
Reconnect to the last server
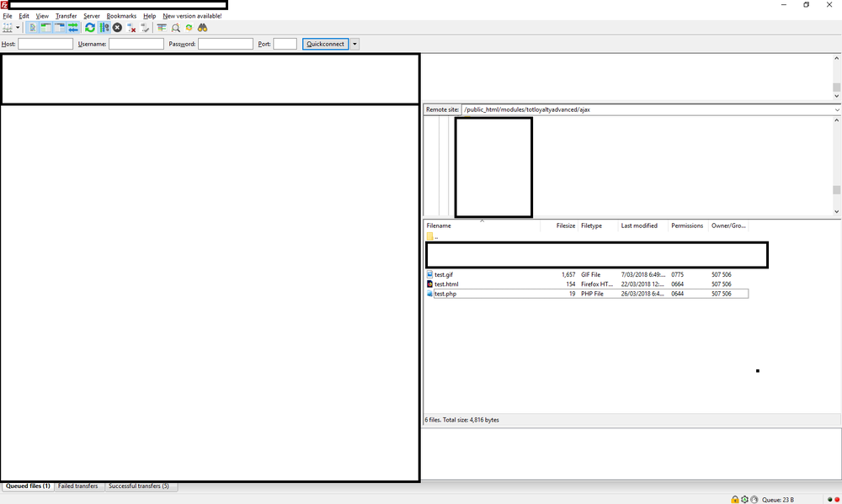click(x=145, y=28)
